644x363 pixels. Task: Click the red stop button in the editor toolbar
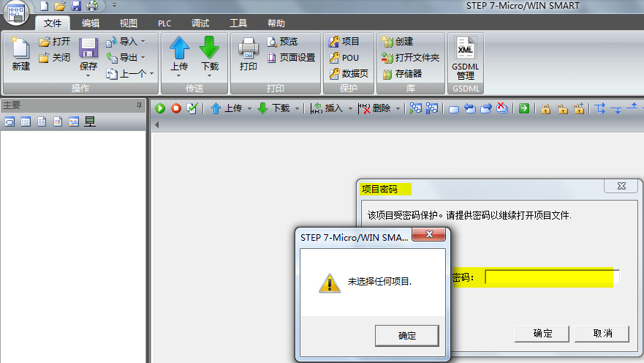pos(176,108)
